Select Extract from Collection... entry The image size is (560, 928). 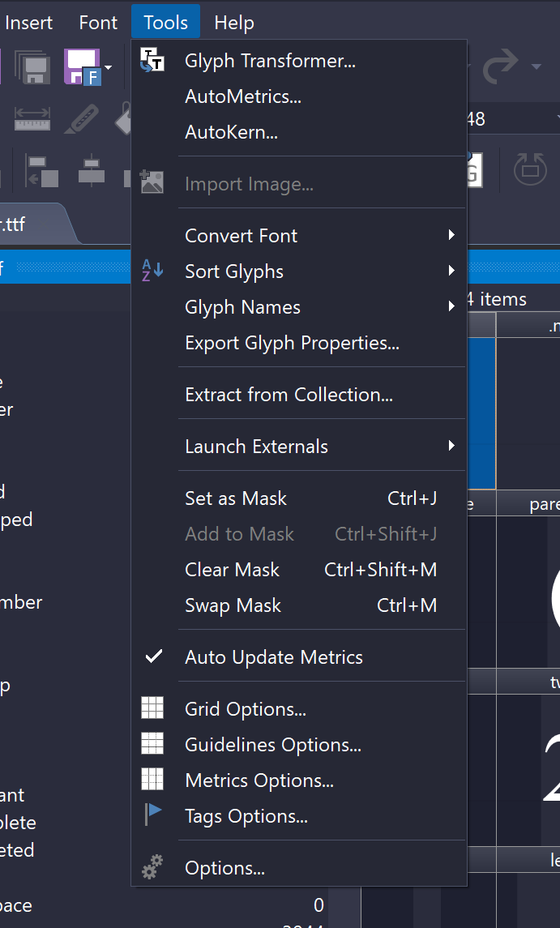pyautogui.click(x=289, y=395)
